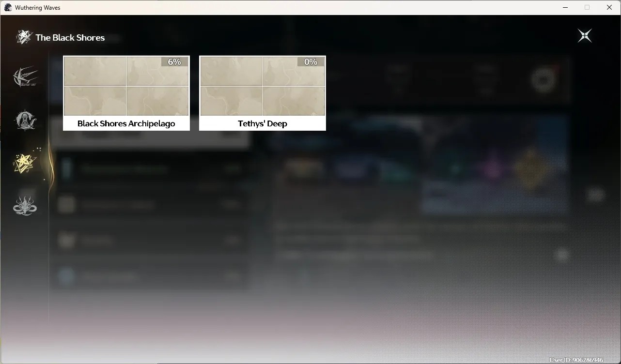Click The Black Shores header title
Screen dimensions: 621x364
(70, 38)
